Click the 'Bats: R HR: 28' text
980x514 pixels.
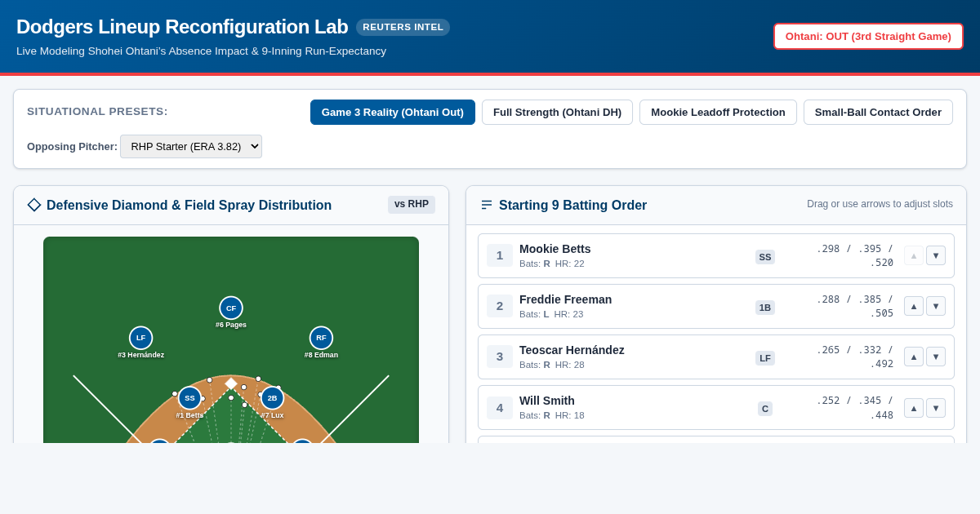point(552,365)
